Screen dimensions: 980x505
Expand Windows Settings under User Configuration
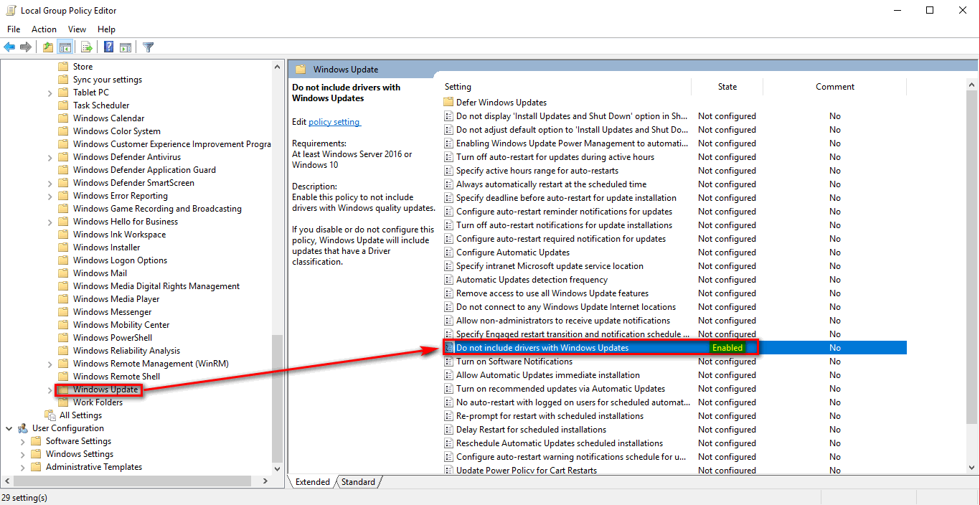[x=23, y=454]
